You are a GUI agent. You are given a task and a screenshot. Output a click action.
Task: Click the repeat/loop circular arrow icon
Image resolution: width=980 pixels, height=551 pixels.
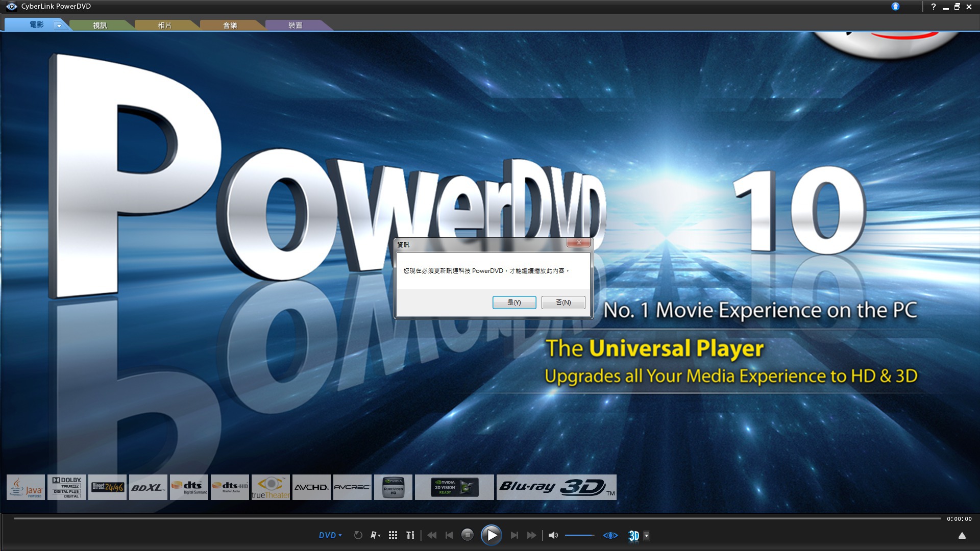click(x=358, y=535)
